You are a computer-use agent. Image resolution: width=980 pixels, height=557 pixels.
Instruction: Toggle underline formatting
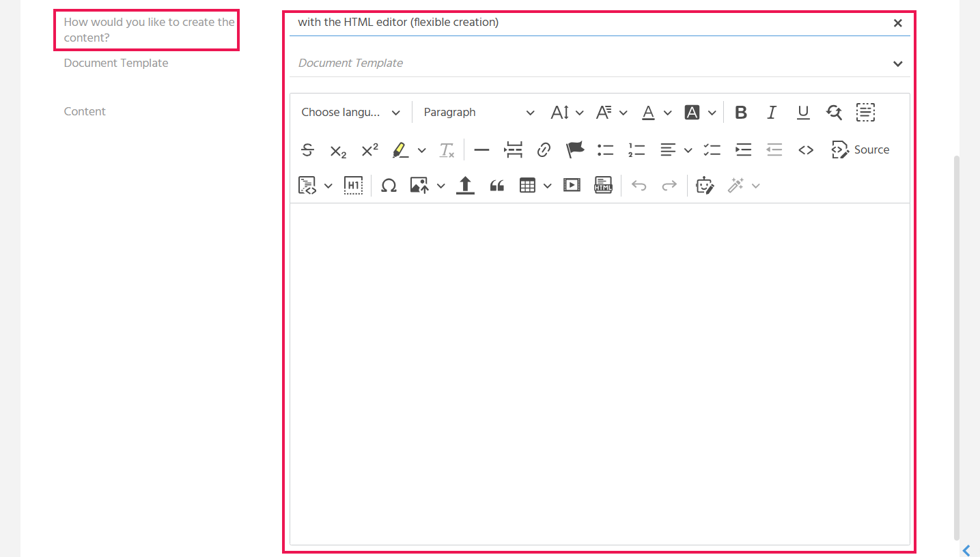tap(803, 113)
